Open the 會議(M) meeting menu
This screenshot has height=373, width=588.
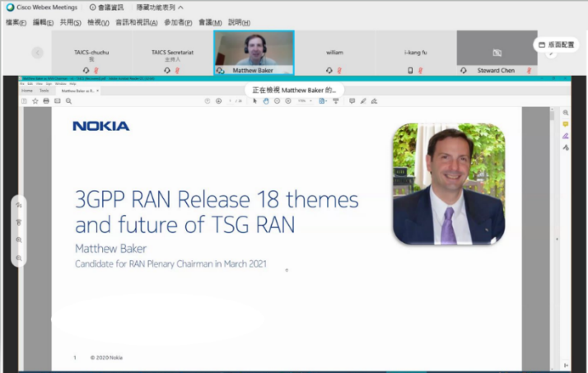click(210, 22)
